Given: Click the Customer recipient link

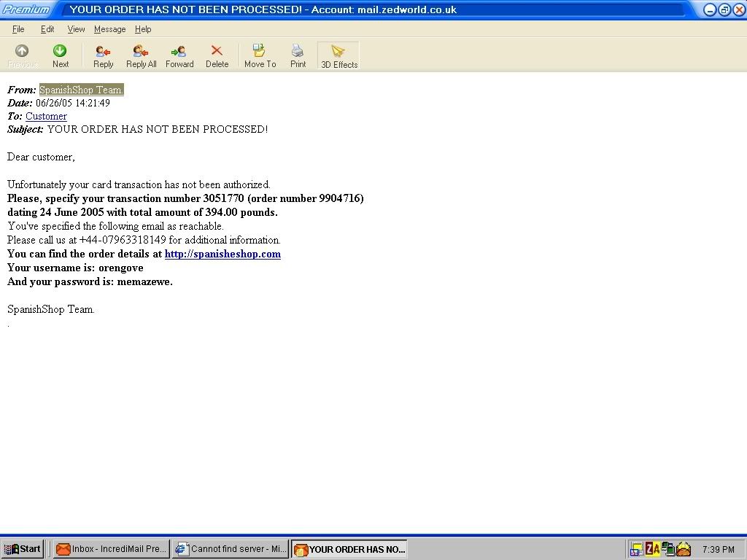Looking at the screenshot, I should pyautogui.click(x=46, y=116).
